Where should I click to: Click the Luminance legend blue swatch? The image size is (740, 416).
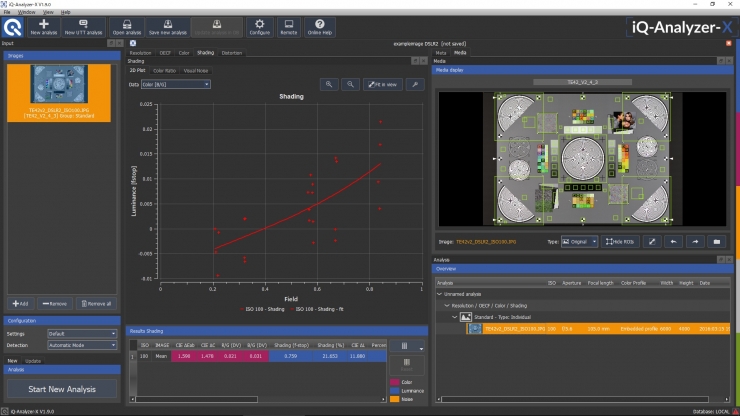click(395, 391)
